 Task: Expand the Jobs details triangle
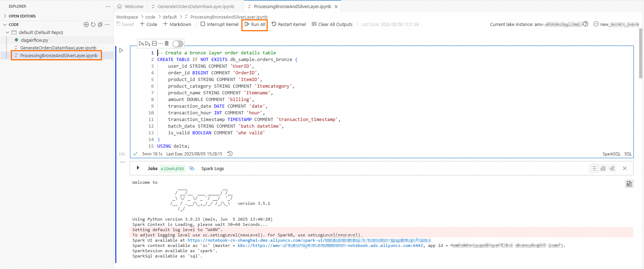[138, 168]
